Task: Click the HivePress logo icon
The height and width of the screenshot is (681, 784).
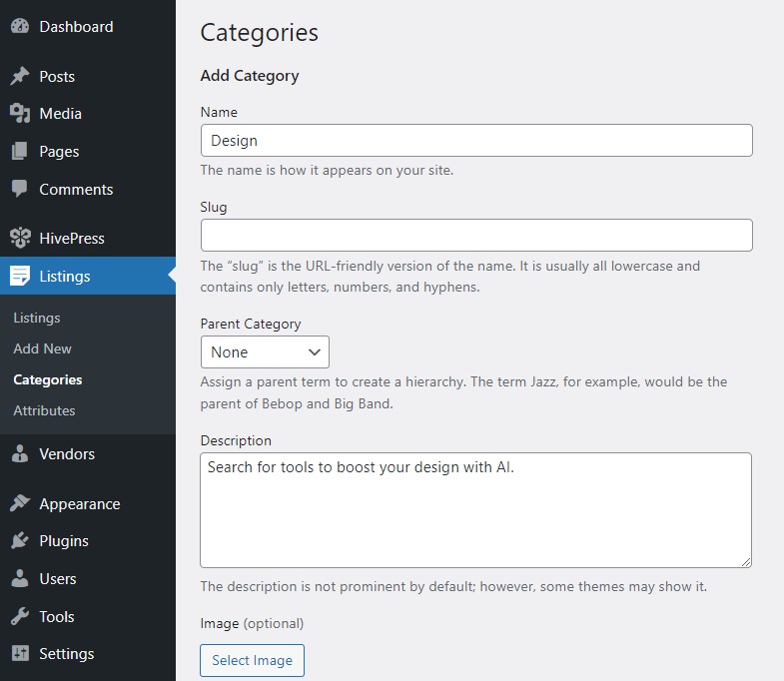Action: (x=20, y=238)
